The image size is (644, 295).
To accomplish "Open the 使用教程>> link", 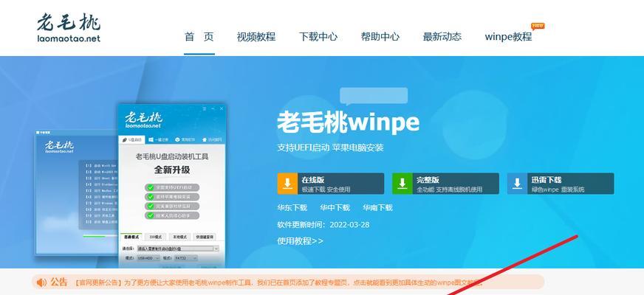I will point(301,241).
